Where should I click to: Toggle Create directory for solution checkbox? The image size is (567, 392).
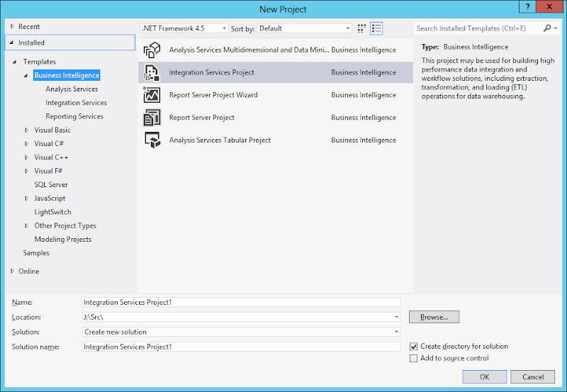coord(414,347)
